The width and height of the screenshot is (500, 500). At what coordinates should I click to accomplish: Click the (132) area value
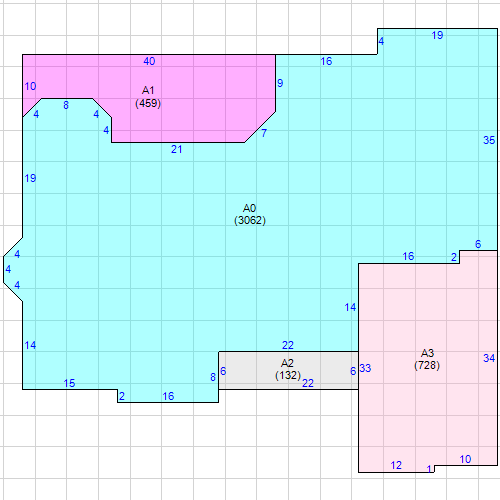pos(288,375)
